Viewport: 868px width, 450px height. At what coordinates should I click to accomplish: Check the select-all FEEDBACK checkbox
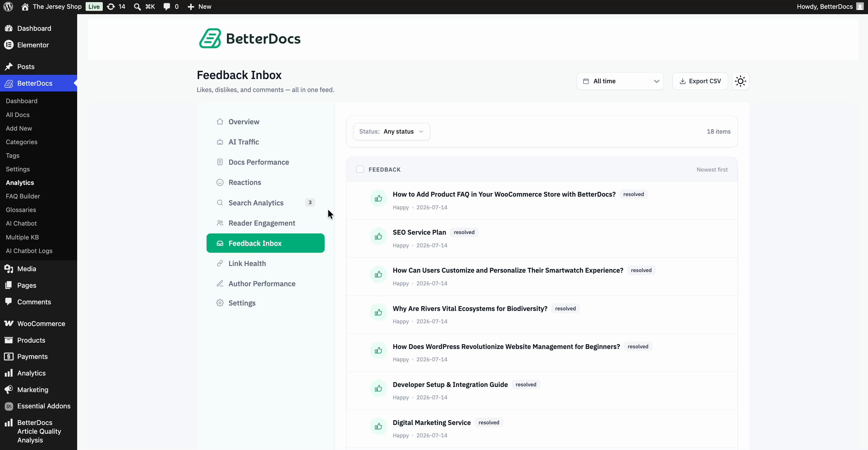[x=360, y=169]
